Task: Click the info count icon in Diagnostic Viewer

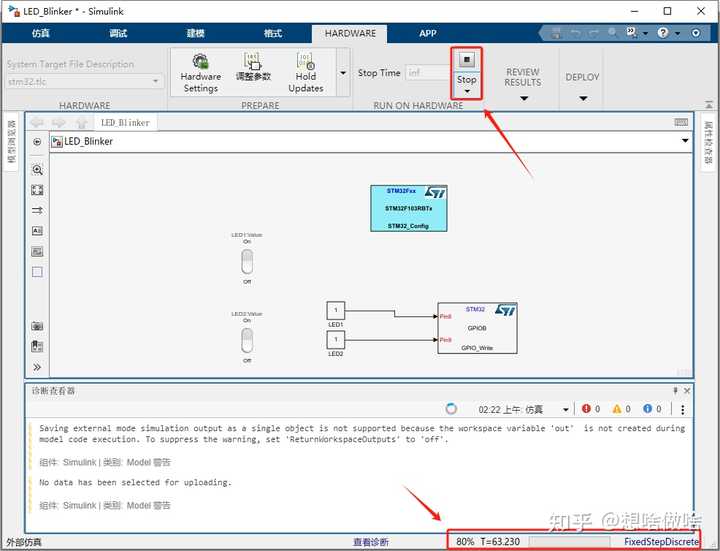Action: coord(647,409)
